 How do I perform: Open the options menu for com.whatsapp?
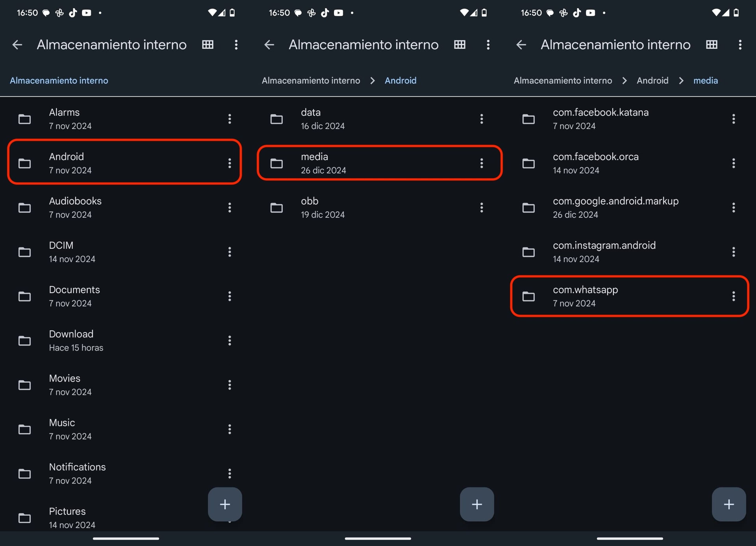click(x=733, y=296)
